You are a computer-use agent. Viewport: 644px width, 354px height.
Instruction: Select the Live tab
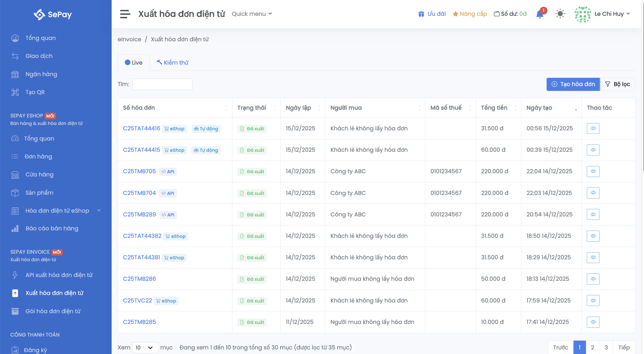coord(134,63)
